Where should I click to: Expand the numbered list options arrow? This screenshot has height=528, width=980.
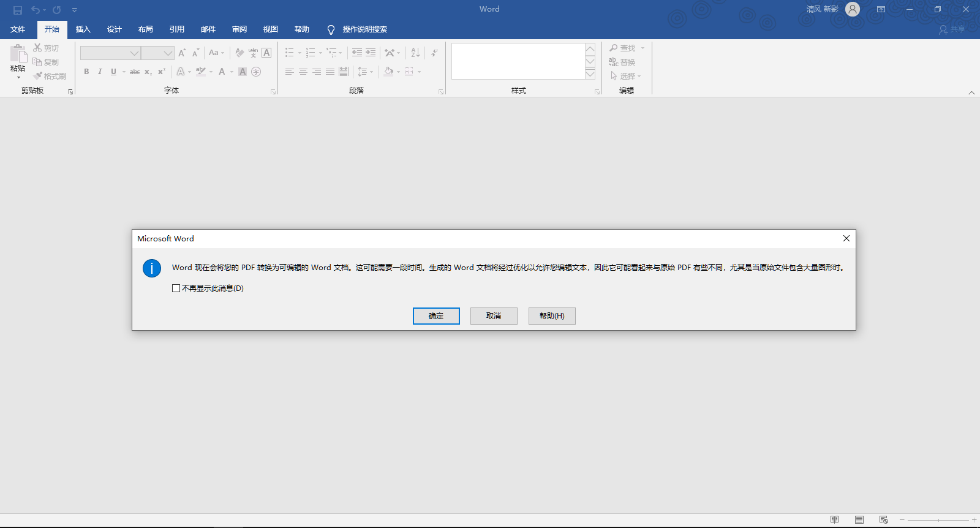tap(320, 53)
